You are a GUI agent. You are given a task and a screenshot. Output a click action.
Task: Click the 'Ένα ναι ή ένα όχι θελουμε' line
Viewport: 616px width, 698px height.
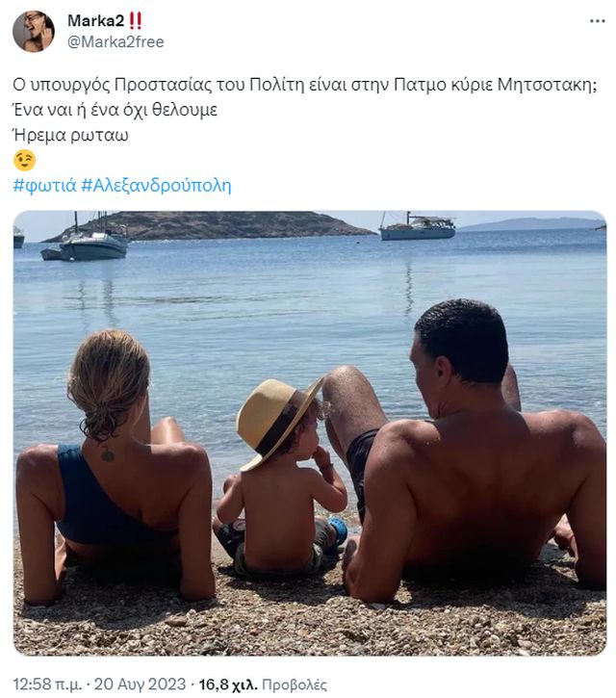coord(115,110)
